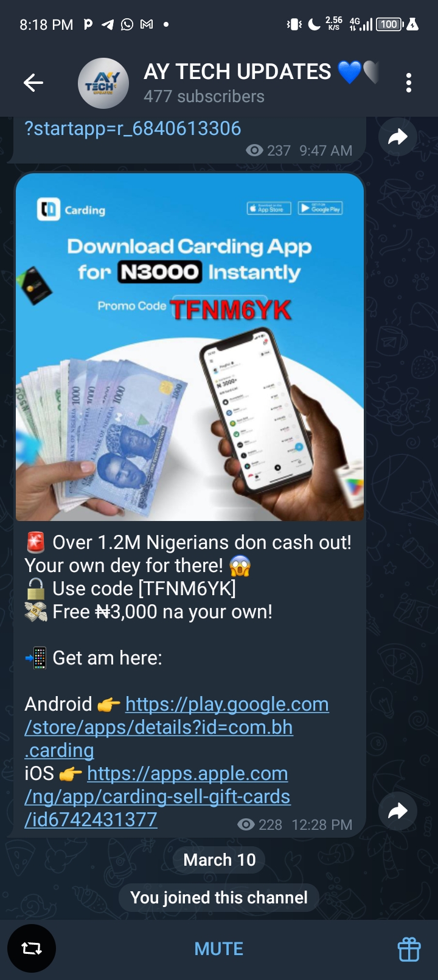Open the three-dot overflow menu
Image resolution: width=438 pixels, height=980 pixels.
409,83
